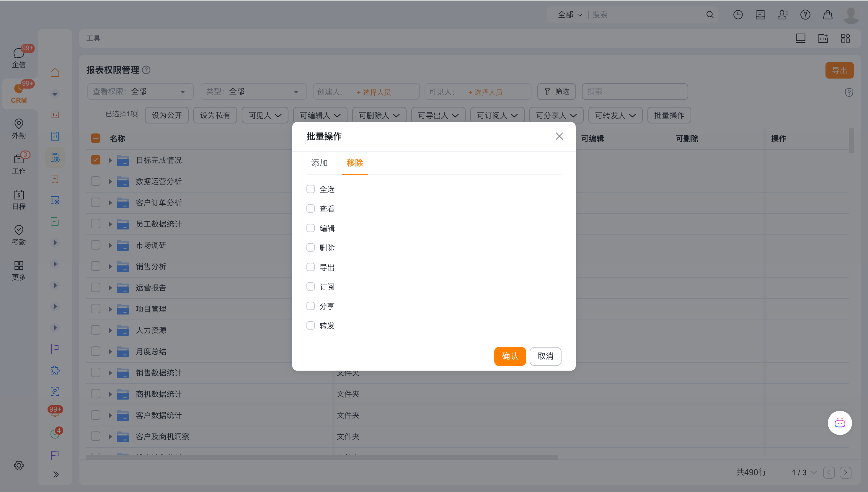Open the 企信 chat icon
Screen dimensions: 868x492
pyautogui.click(x=19, y=53)
